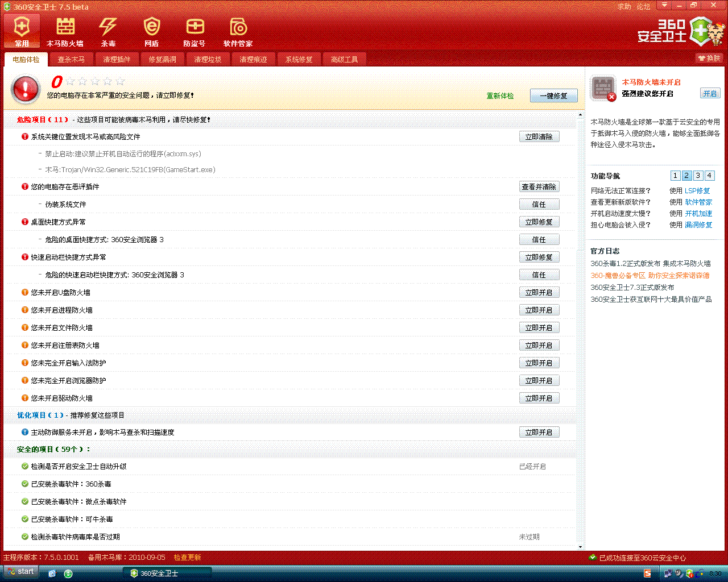The image size is (728, 582).
Task: Select the 防盗号 anti-theft icon
Action: point(195,32)
